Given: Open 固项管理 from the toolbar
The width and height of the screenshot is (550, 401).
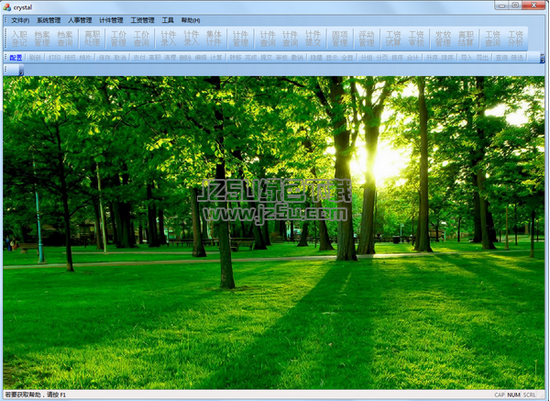Looking at the screenshot, I should point(340,39).
